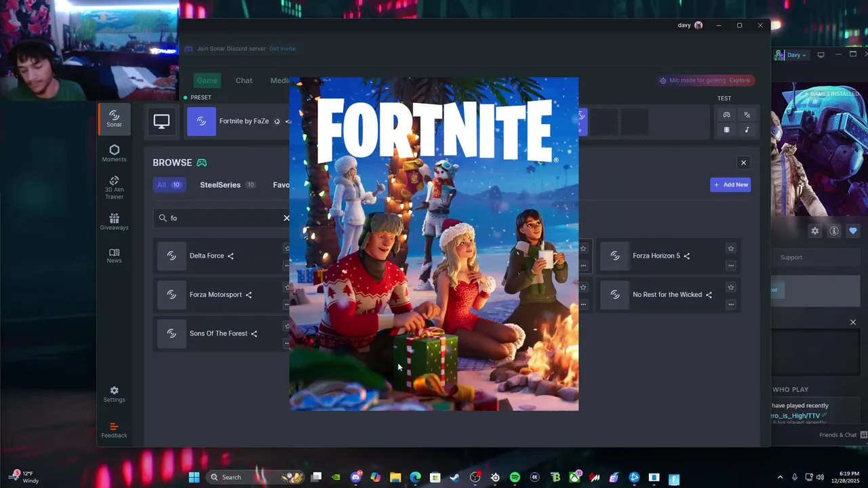Click into the preset search box
Image resolution: width=868 pixels, height=488 pixels.
coord(221,218)
